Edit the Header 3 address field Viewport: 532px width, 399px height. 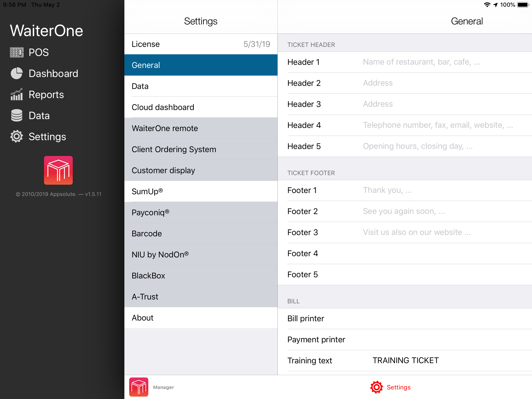click(447, 104)
